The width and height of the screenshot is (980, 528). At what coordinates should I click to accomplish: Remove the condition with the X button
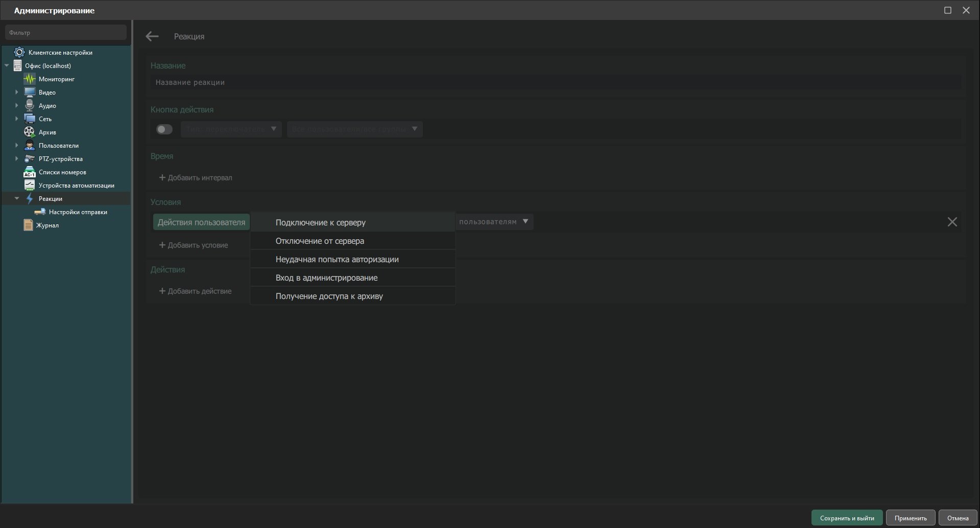point(952,222)
